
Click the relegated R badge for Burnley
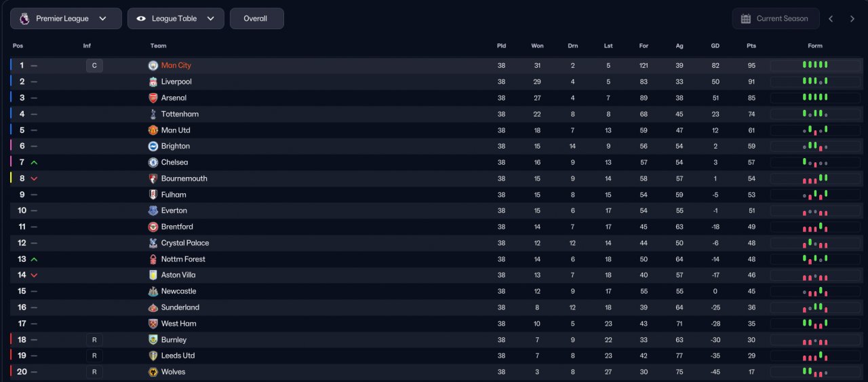click(x=94, y=340)
